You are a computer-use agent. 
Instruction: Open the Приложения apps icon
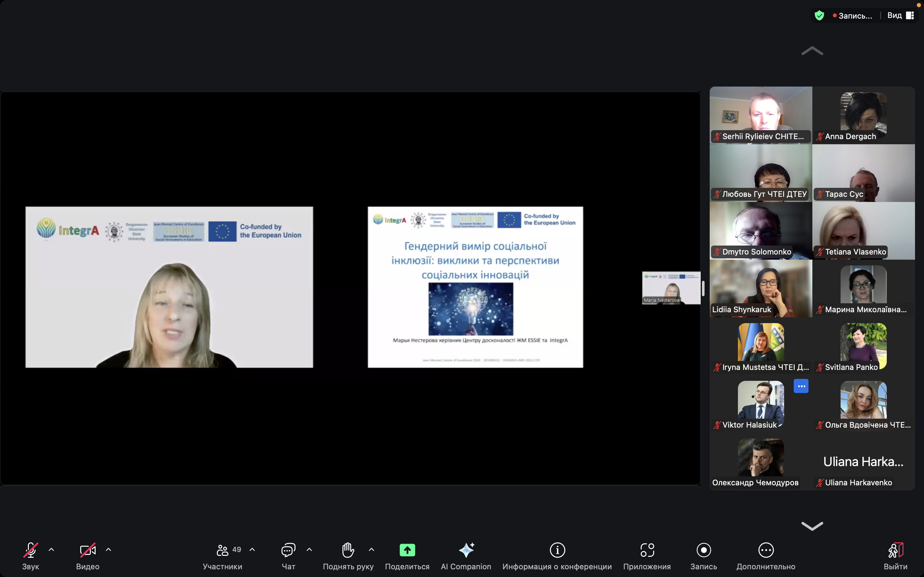(x=647, y=550)
